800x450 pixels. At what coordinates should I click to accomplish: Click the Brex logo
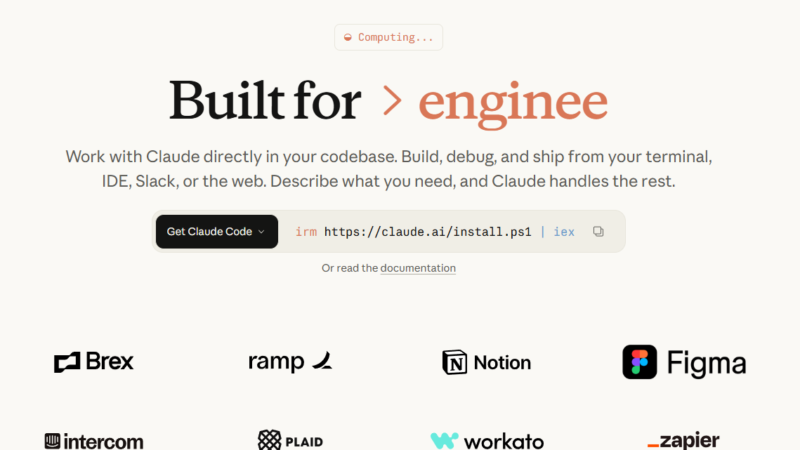pos(94,362)
